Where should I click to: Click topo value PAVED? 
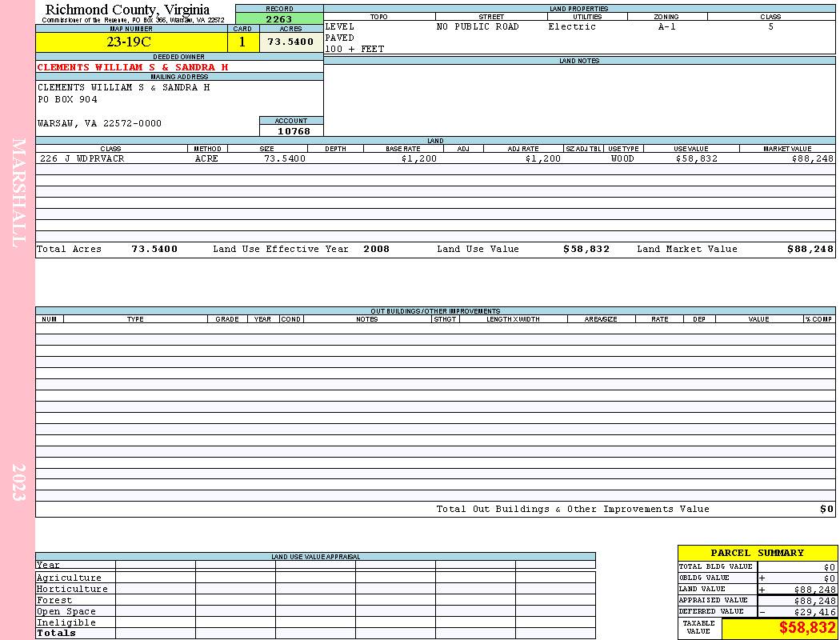[x=340, y=38]
